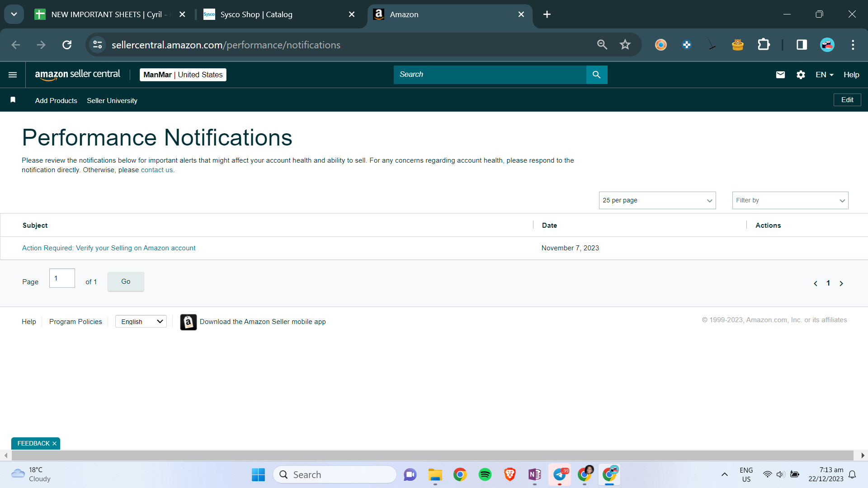The height and width of the screenshot is (488, 868).
Task: Expand the 25 per page dropdown
Action: pos(657,200)
